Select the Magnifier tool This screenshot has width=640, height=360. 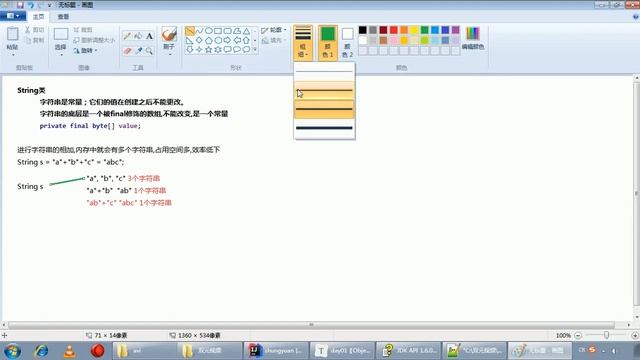149,51
